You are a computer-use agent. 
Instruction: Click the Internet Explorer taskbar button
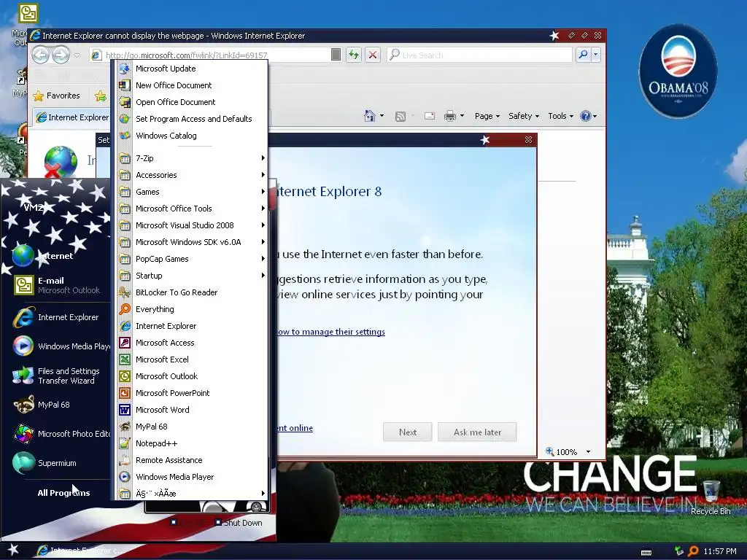click(81, 551)
